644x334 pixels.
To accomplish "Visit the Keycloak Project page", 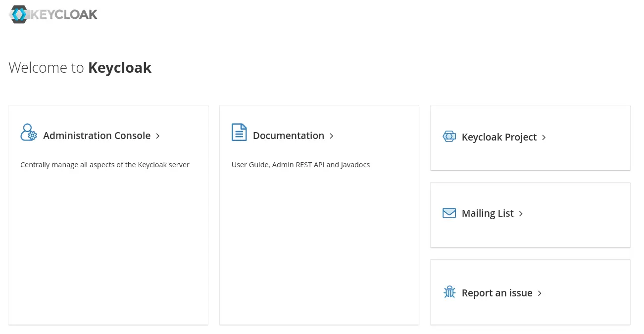I will click(x=499, y=137).
